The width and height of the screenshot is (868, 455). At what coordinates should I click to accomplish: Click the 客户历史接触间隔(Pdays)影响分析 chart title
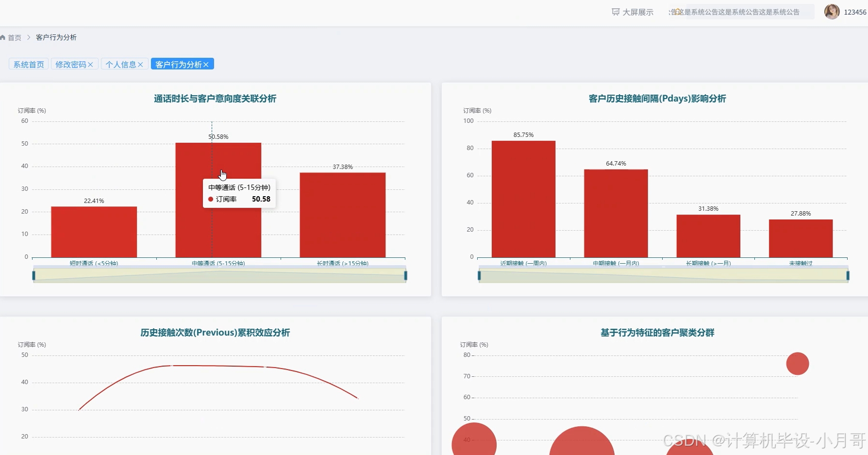pyautogui.click(x=657, y=99)
